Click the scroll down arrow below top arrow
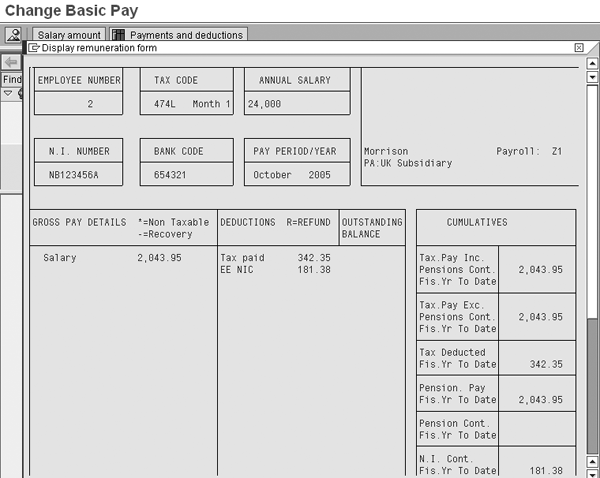The height and width of the screenshot is (478, 600). (x=592, y=76)
